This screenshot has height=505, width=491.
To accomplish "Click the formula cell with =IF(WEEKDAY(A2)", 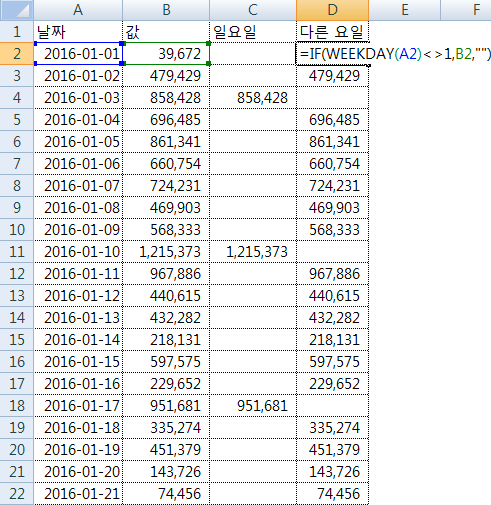I will pyautogui.click(x=332, y=54).
